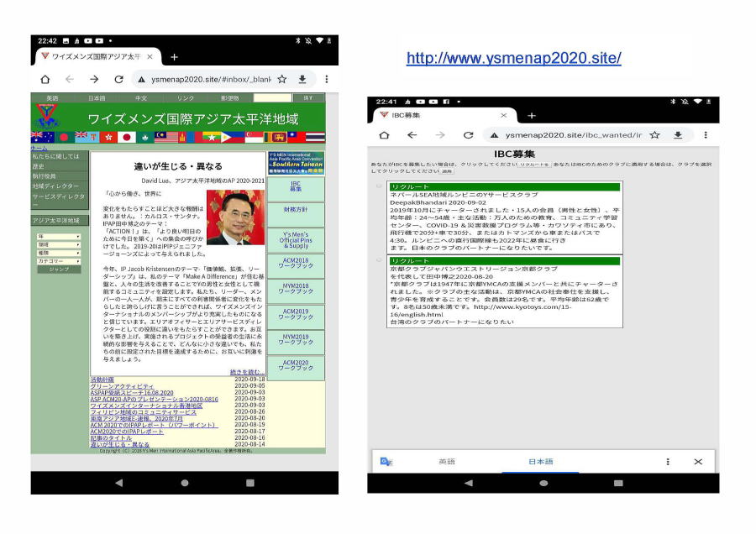The height and width of the screenshot is (534, 756).
Task: Click the Japan flag in the flag strip
Action: tap(126, 138)
